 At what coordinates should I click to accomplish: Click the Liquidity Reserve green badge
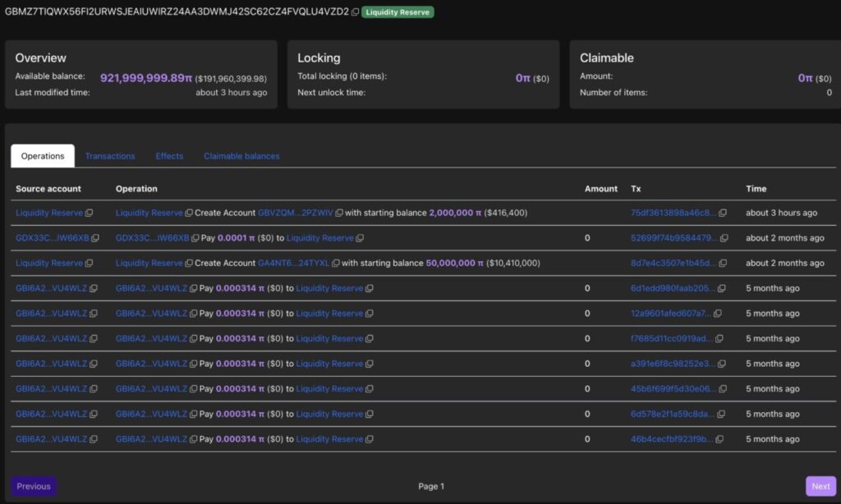click(398, 12)
